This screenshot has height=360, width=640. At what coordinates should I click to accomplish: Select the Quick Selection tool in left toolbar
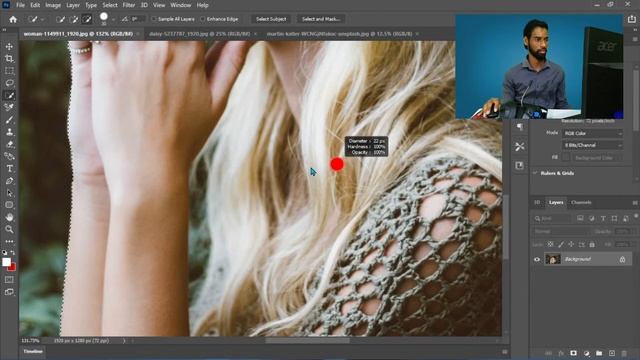(9, 96)
